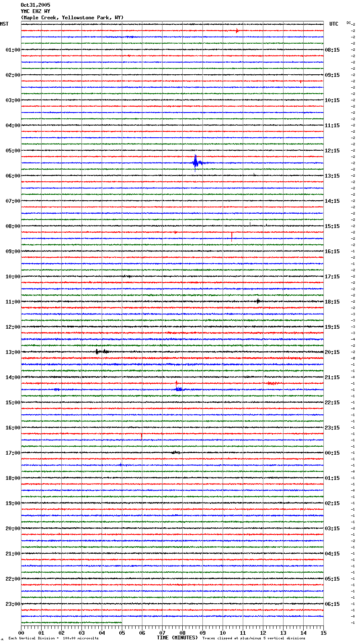Select the 09:00 MST row label
This screenshot has width=357, height=644.
(13, 251)
